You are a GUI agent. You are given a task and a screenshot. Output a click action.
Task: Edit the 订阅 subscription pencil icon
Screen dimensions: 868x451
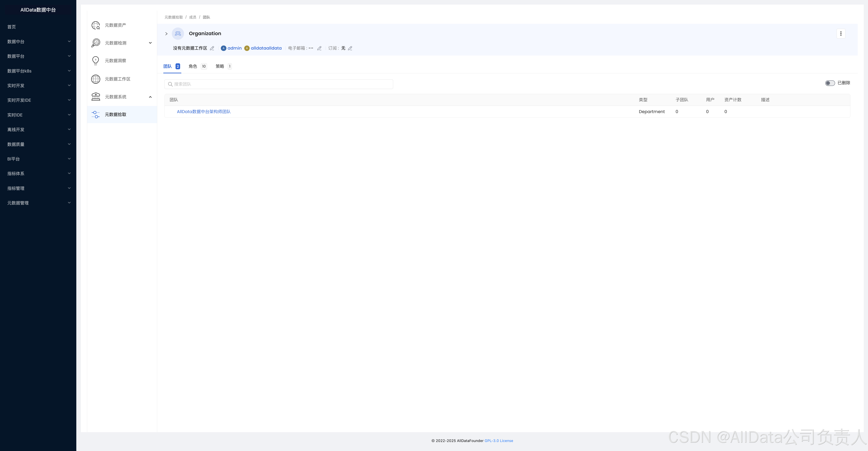coord(350,48)
